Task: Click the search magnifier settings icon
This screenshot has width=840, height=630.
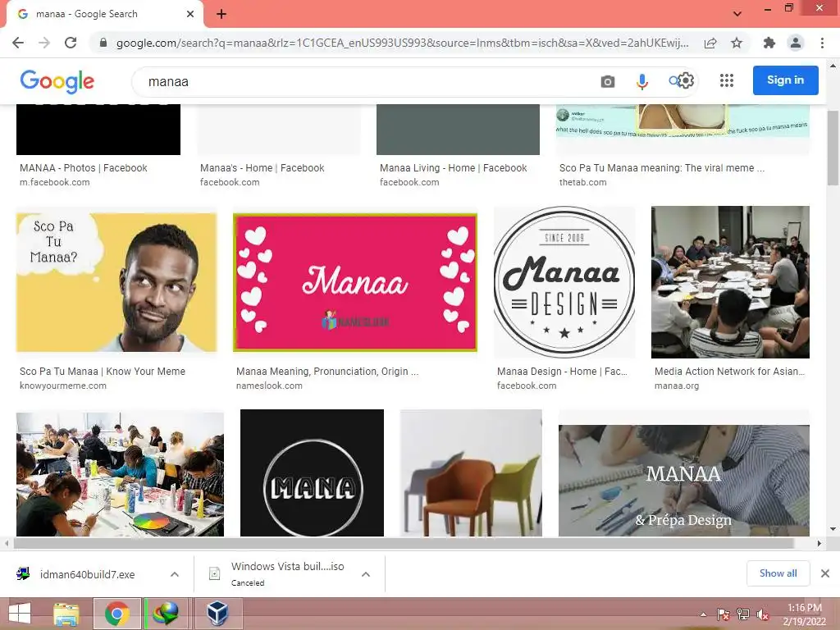Action: [x=681, y=81]
